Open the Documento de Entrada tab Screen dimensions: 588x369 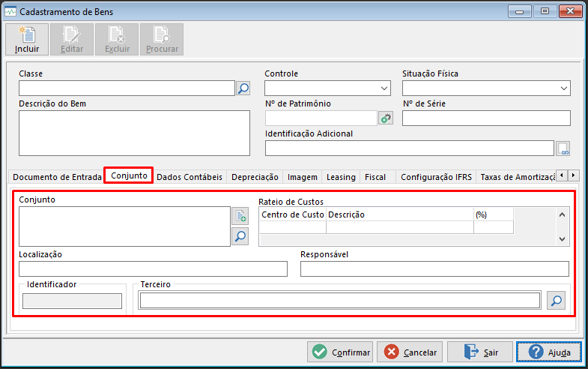point(57,177)
